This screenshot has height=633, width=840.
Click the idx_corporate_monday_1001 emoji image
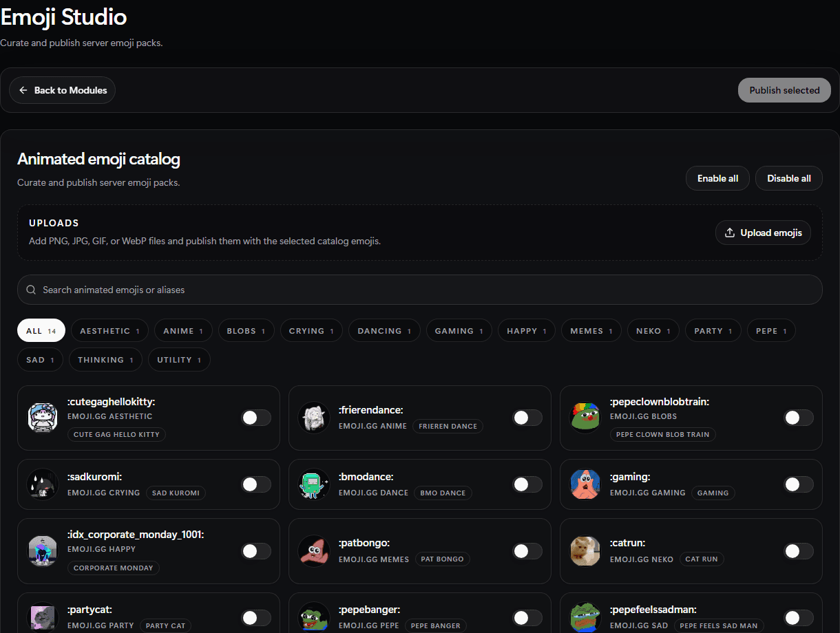pos(43,551)
